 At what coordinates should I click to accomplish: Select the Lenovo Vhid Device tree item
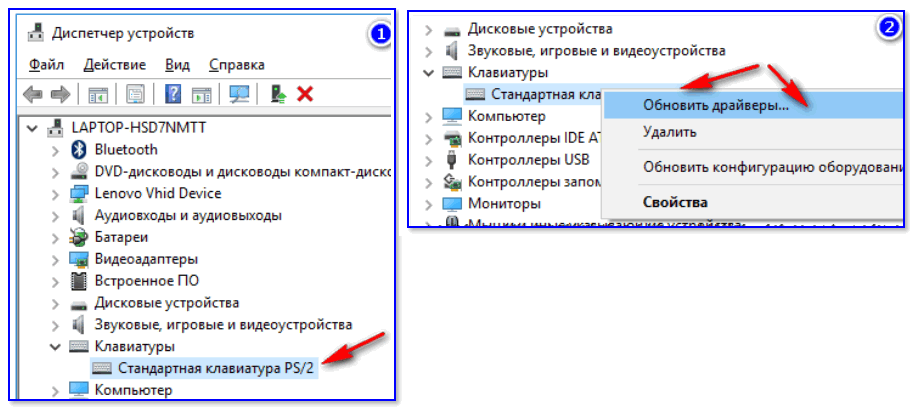pos(158,193)
